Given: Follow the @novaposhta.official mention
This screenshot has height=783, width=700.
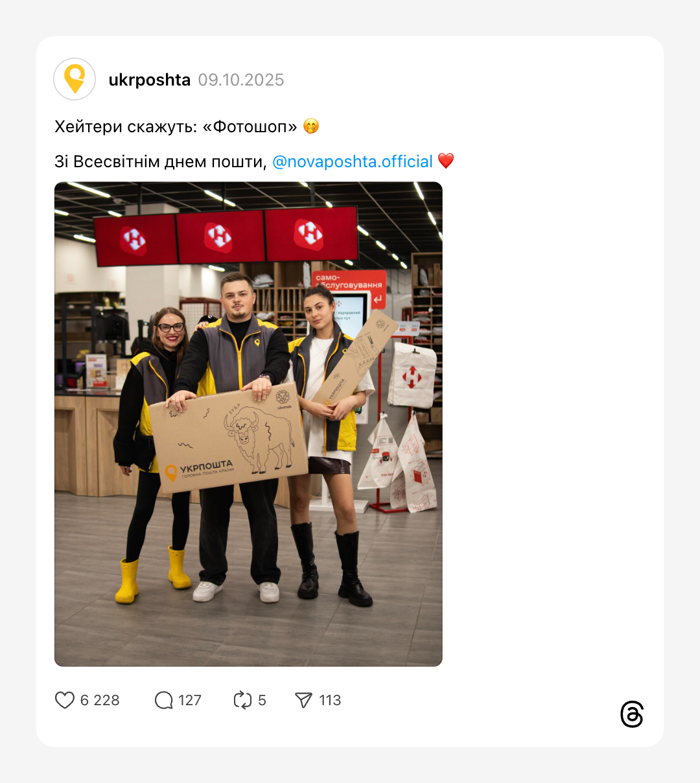Looking at the screenshot, I should click(353, 161).
